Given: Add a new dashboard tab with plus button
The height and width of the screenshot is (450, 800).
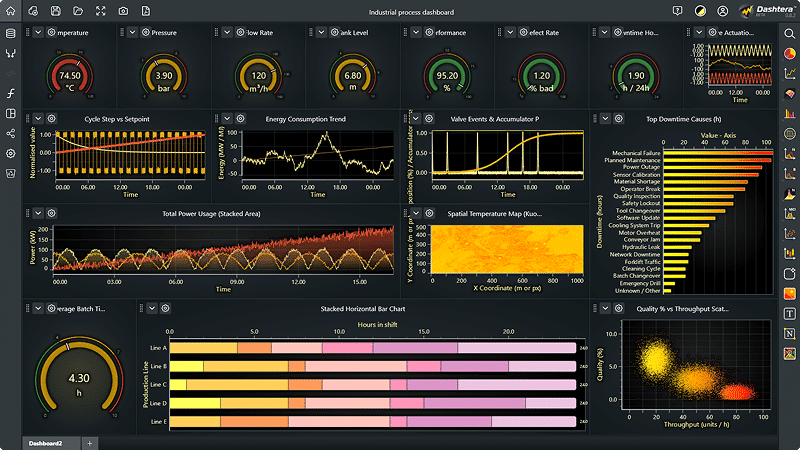Looking at the screenshot, I should click(x=90, y=442).
